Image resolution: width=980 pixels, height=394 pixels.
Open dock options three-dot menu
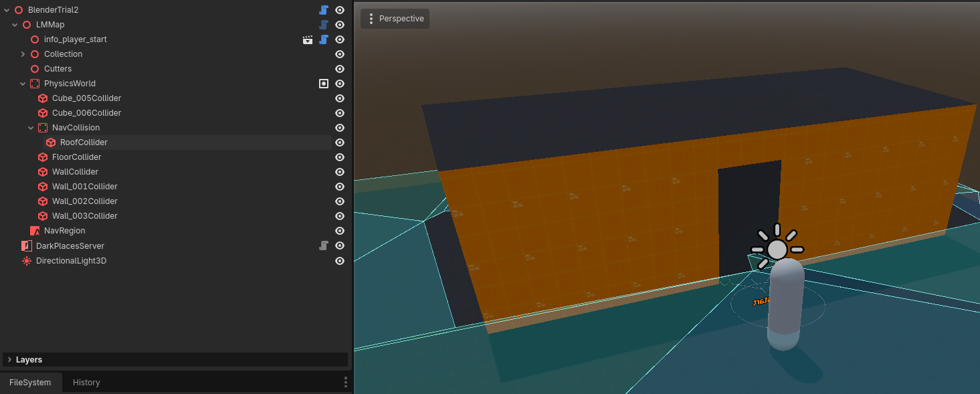click(x=346, y=382)
